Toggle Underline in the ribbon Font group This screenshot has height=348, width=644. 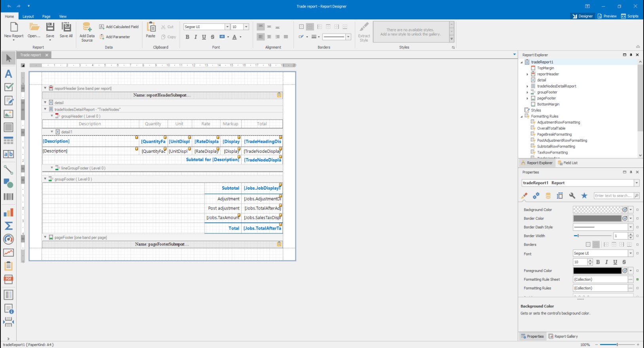coord(204,37)
